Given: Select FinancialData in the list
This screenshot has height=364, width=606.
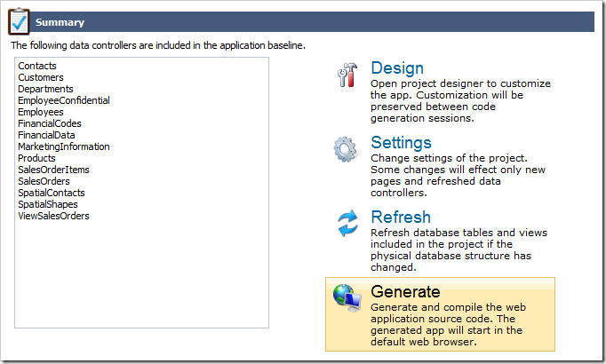Looking at the screenshot, I should (x=46, y=135).
